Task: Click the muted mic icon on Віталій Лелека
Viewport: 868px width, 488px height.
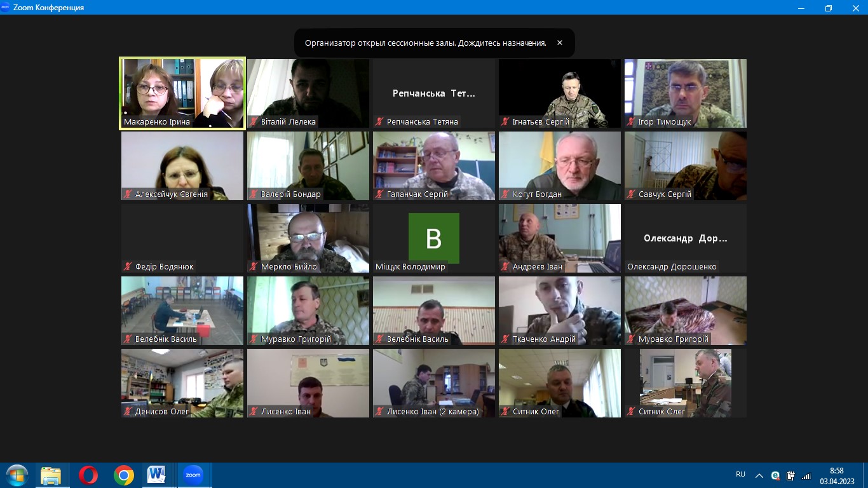Action: [254, 122]
